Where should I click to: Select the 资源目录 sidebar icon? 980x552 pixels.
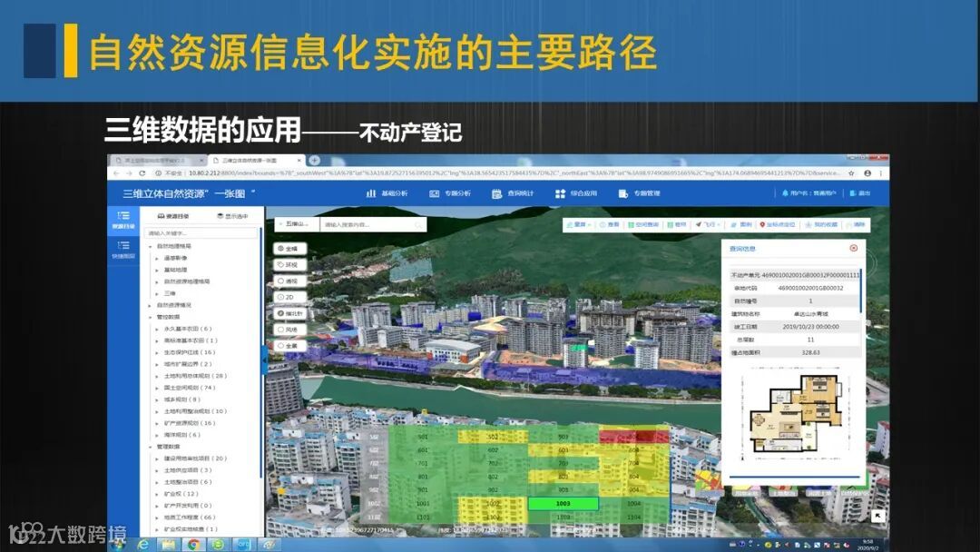pos(123,220)
